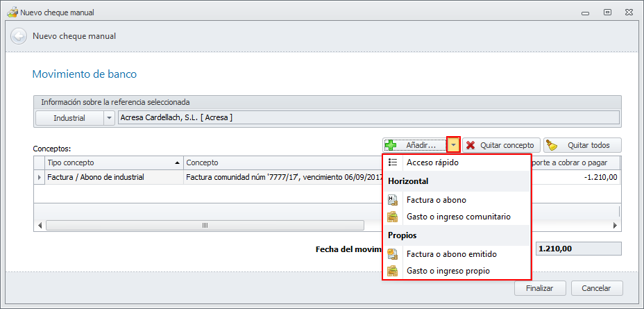
Task: Select the 'Factura comunidad núm 7777/17' cell
Action: coord(283,178)
